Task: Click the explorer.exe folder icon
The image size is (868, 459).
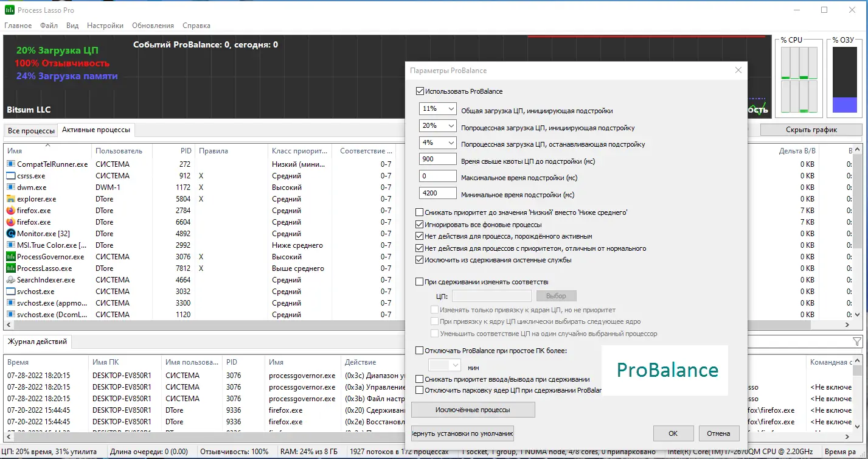Action: [x=11, y=199]
